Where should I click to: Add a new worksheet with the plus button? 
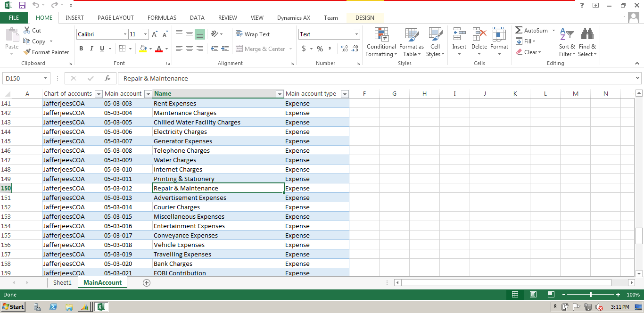coord(146,282)
